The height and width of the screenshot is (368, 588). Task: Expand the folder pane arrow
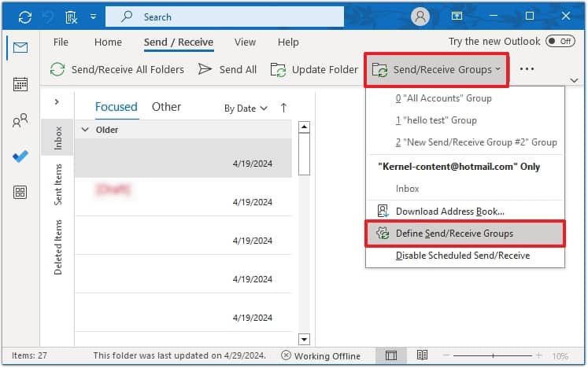click(57, 101)
